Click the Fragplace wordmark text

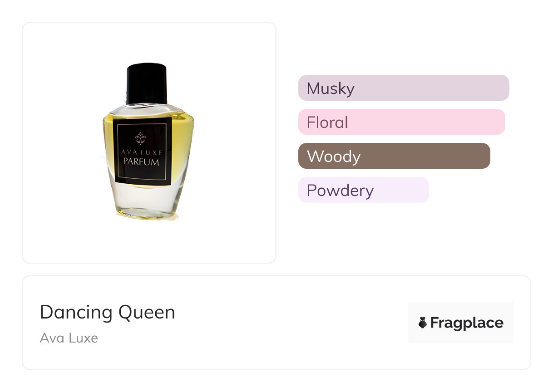coord(467,323)
